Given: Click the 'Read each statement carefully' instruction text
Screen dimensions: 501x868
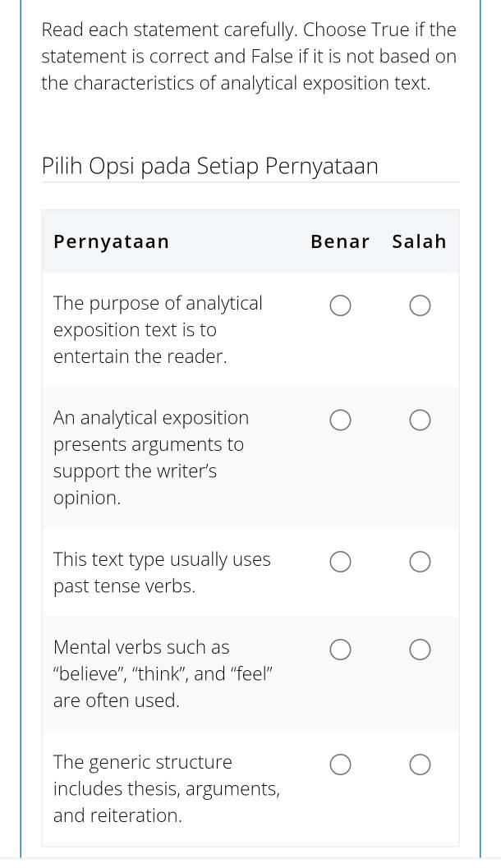Looking at the screenshot, I should point(249,57).
